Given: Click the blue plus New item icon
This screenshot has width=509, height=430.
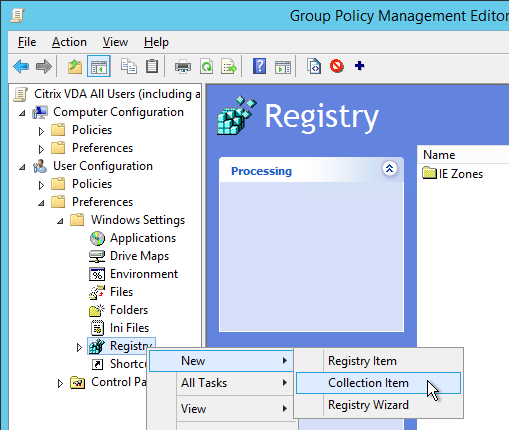Looking at the screenshot, I should pyautogui.click(x=359, y=66).
